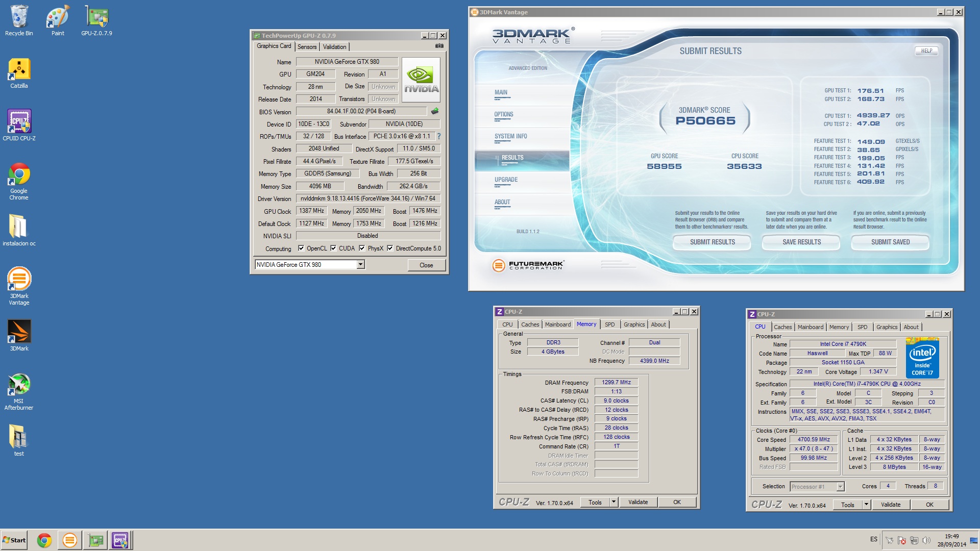Open the Recycle Bin desktop icon
Screen dimensions: 980x551
19,20
